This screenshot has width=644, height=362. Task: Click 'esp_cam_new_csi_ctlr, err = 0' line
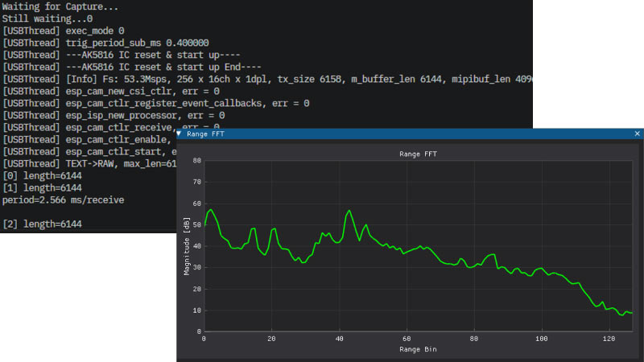tap(111, 91)
